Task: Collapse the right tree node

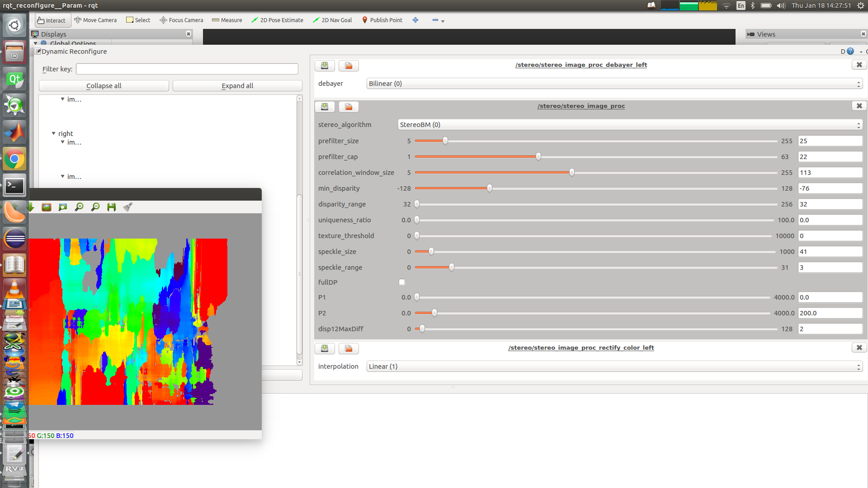Action: (x=54, y=134)
